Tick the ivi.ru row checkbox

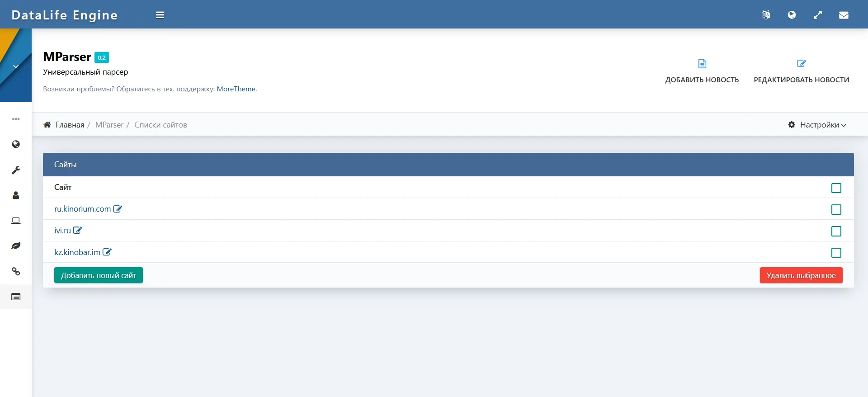point(836,231)
